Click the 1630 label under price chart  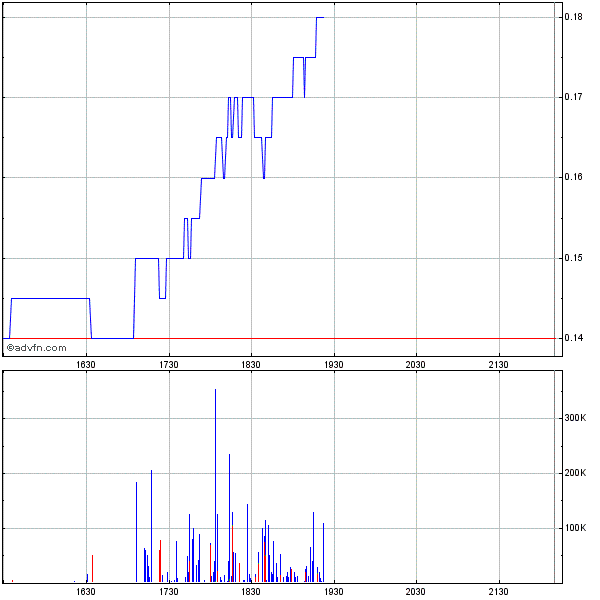point(86,365)
